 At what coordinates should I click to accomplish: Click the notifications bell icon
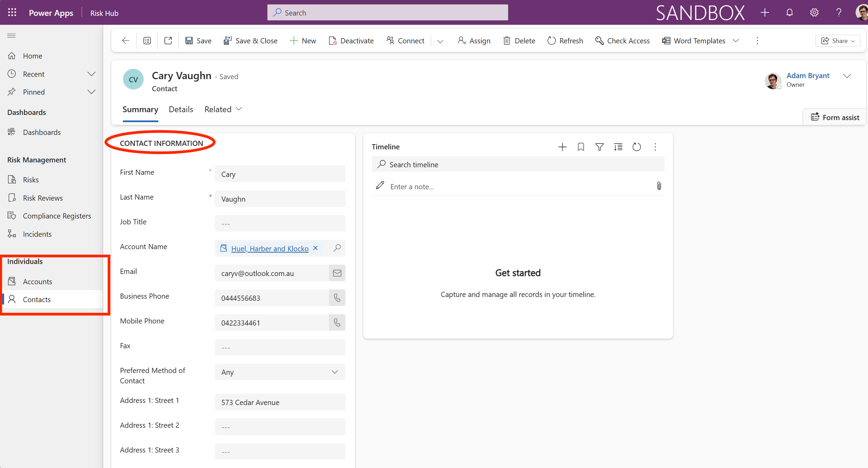click(790, 13)
